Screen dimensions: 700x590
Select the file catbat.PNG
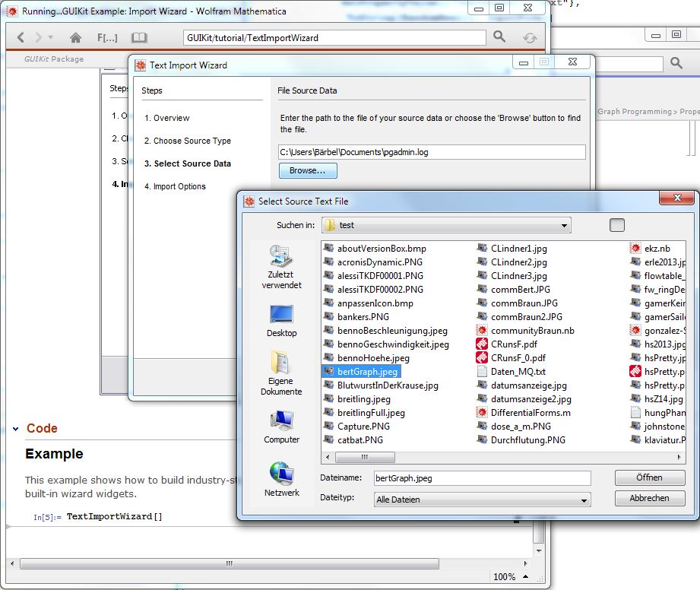353,440
